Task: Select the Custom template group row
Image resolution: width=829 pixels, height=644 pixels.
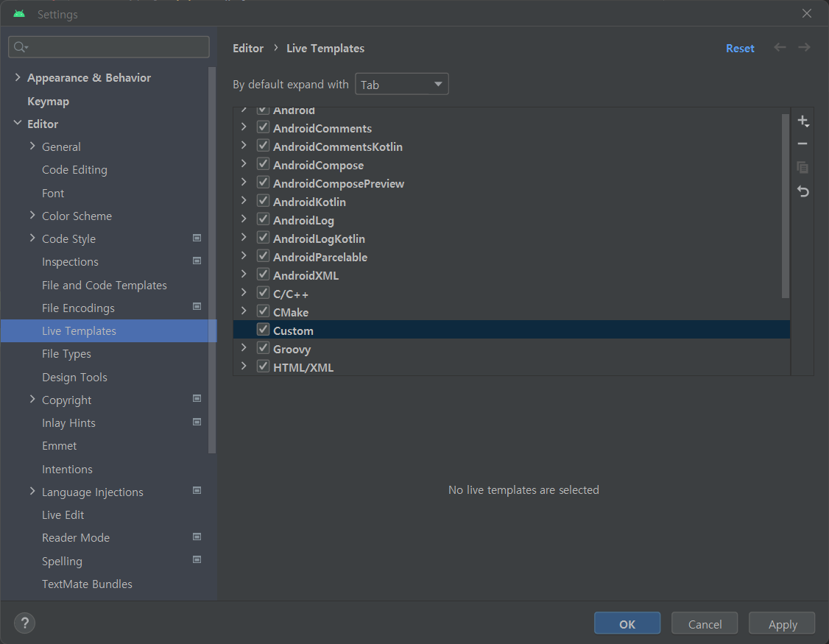Action: click(511, 330)
